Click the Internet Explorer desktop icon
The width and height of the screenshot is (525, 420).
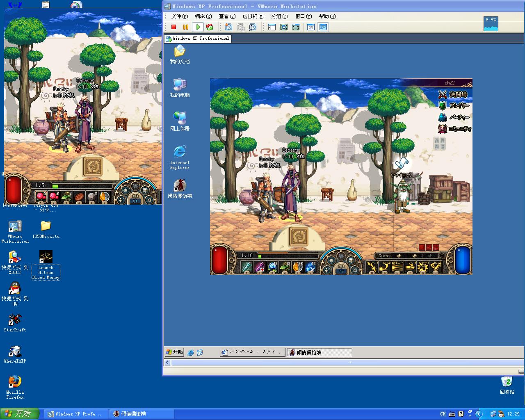pyautogui.click(x=180, y=157)
